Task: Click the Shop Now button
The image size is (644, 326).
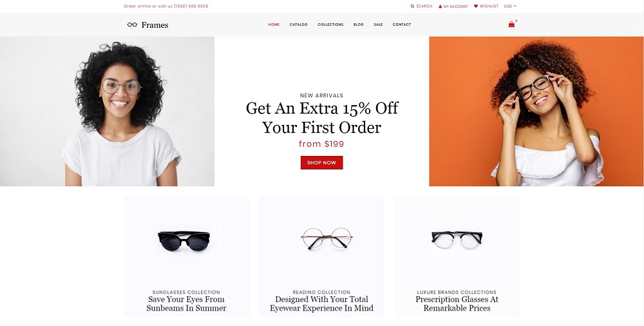Action: (321, 163)
